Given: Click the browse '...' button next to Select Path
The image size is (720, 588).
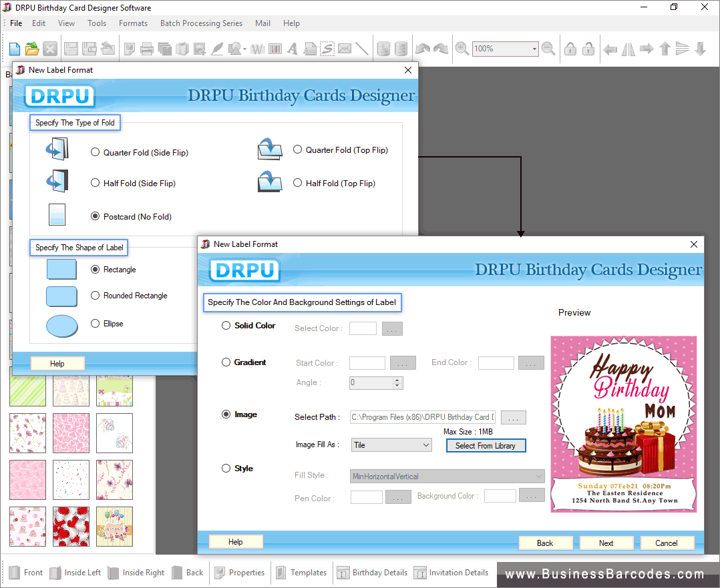Looking at the screenshot, I should (514, 418).
